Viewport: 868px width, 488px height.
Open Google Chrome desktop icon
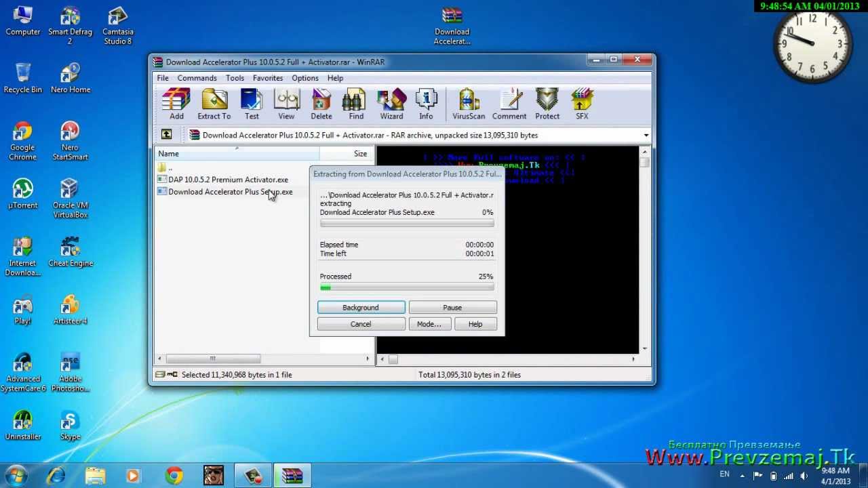[22, 141]
